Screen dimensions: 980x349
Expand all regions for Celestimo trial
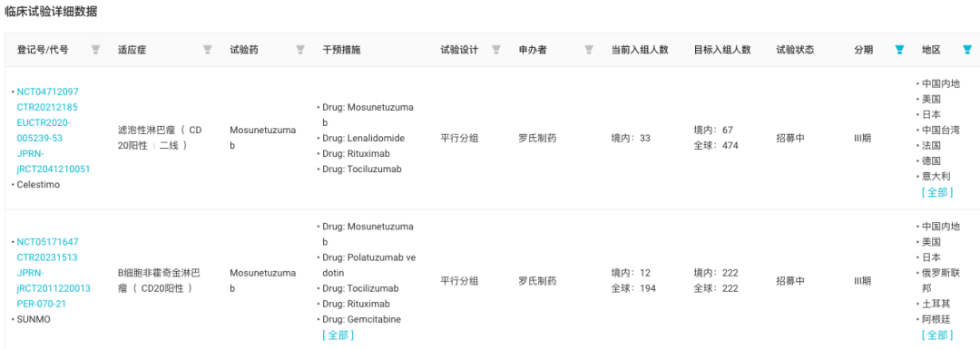click(937, 192)
